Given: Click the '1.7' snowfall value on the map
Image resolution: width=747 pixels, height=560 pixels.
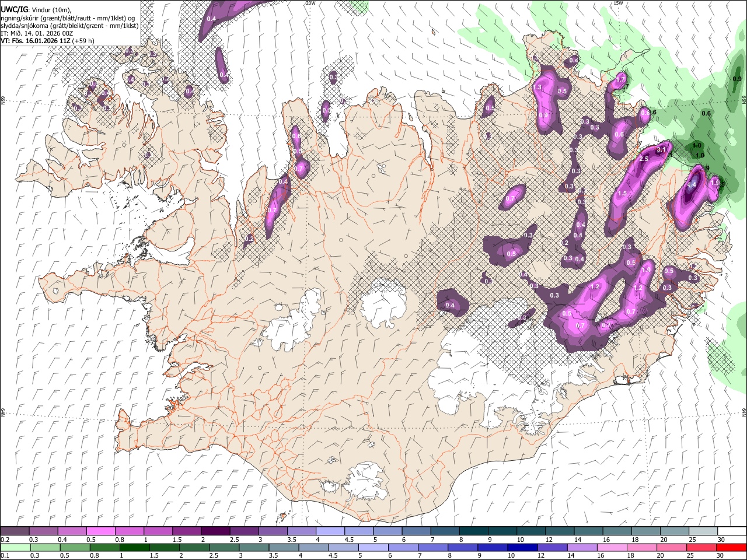Looking at the screenshot, I should point(621,78).
